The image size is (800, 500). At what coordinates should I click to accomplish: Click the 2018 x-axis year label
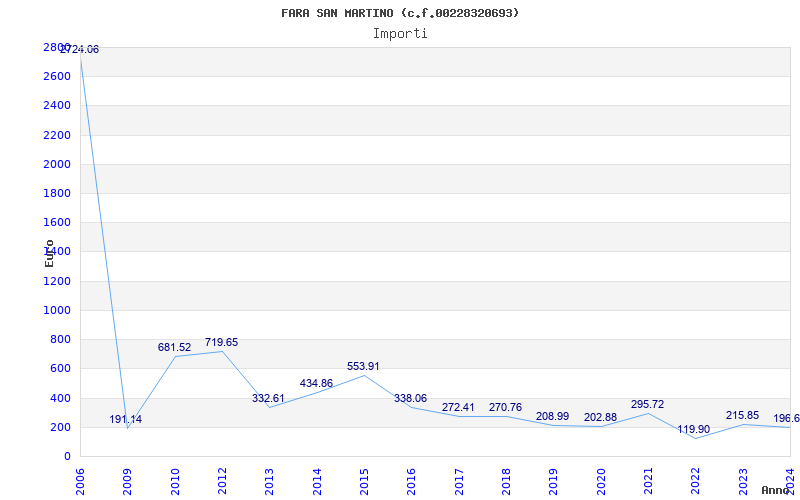click(x=506, y=481)
